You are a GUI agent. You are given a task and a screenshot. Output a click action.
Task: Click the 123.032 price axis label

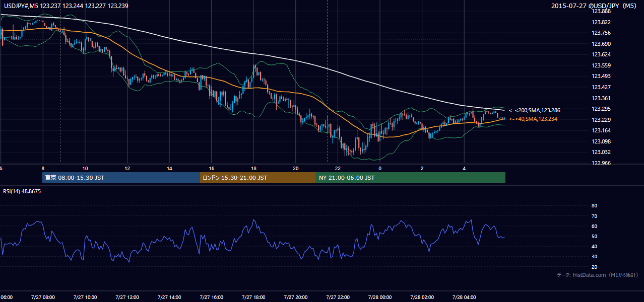click(601, 152)
